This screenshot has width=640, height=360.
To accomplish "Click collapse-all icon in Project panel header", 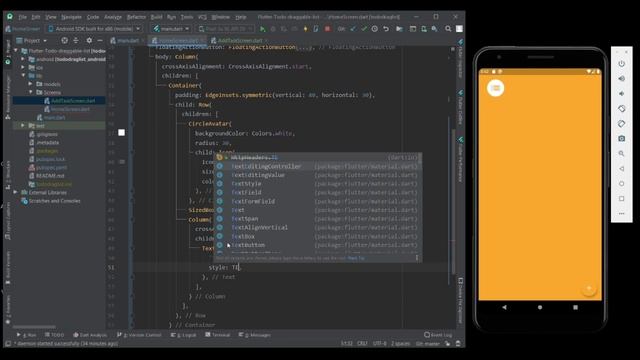I will coord(76,40).
